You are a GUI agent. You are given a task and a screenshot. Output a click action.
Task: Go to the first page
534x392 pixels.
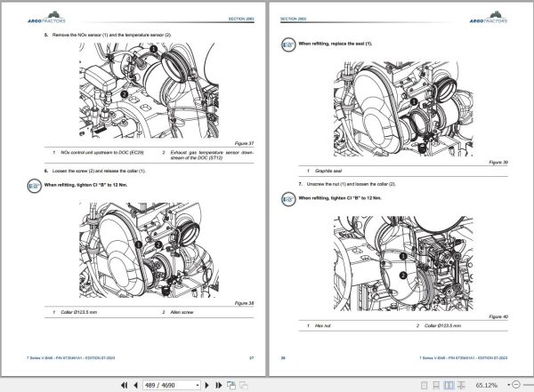click(125, 385)
